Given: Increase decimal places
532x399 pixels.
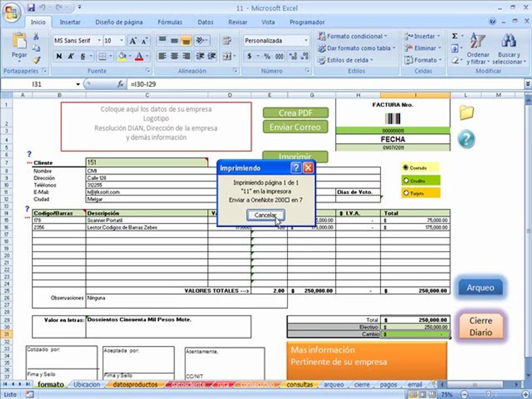Looking at the screenshot, I should 293,57.
